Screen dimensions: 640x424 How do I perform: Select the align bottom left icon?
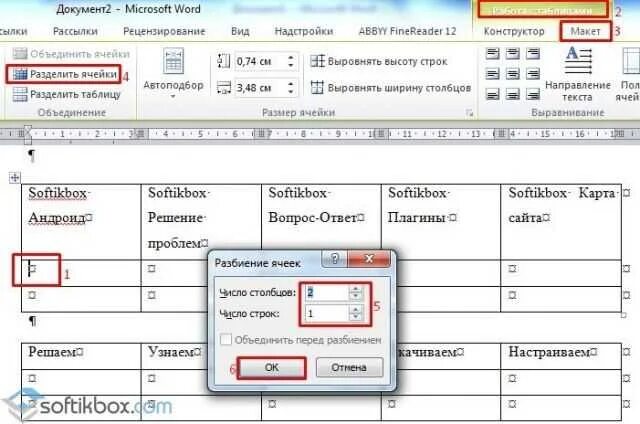click(493, 94)
